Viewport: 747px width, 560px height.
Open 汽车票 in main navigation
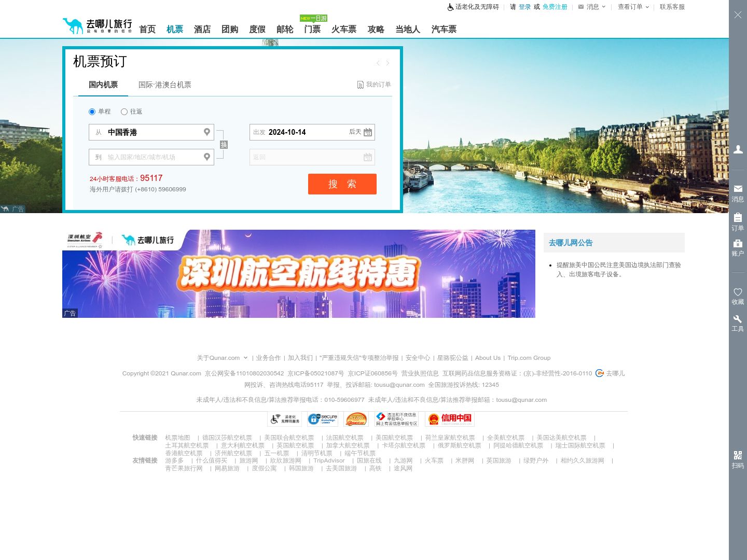click(444, 30)
